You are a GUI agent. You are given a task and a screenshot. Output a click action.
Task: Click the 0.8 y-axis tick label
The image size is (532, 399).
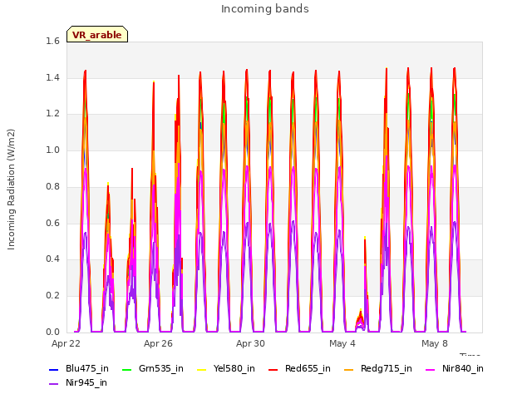[52, 186]
